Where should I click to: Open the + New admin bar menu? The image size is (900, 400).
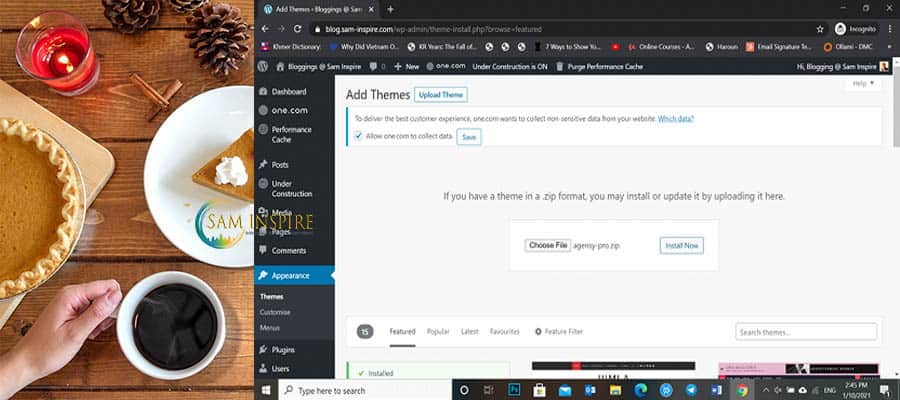point(406,67)
